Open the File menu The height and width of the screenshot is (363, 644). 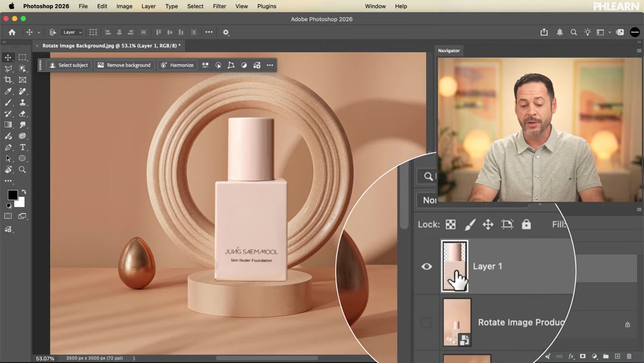point(83,6)
